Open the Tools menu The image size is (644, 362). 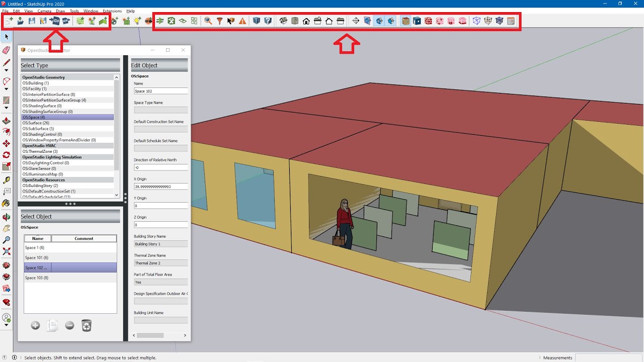74,11
